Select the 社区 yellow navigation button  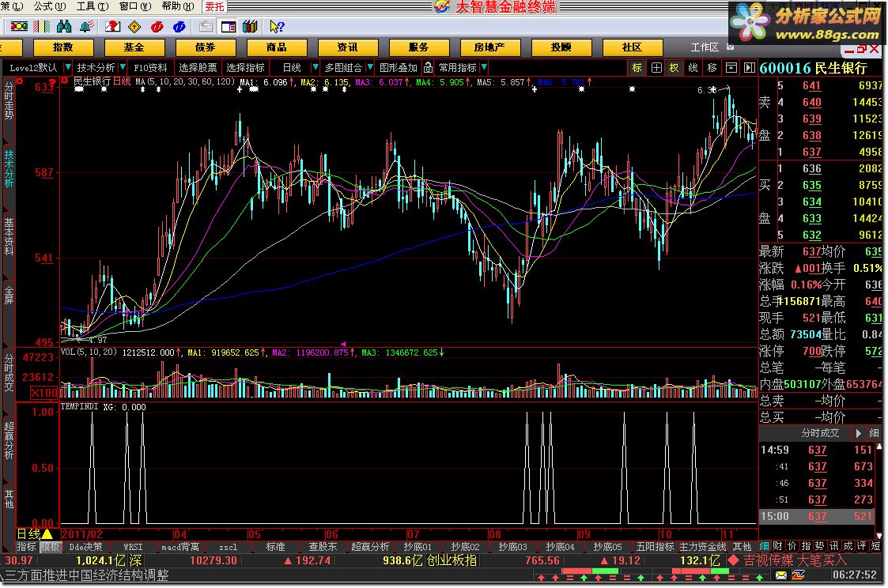[x=632, y=47]
